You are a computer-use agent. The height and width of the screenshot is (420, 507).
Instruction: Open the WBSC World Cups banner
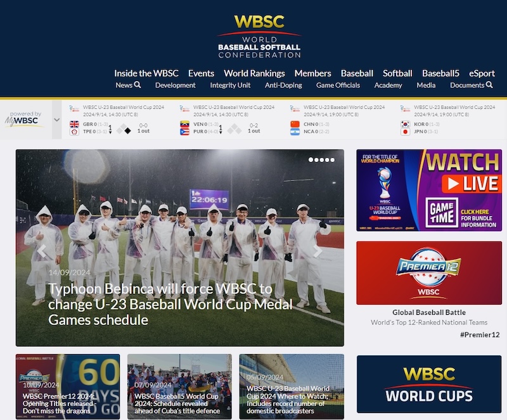[x=429, y=384]
